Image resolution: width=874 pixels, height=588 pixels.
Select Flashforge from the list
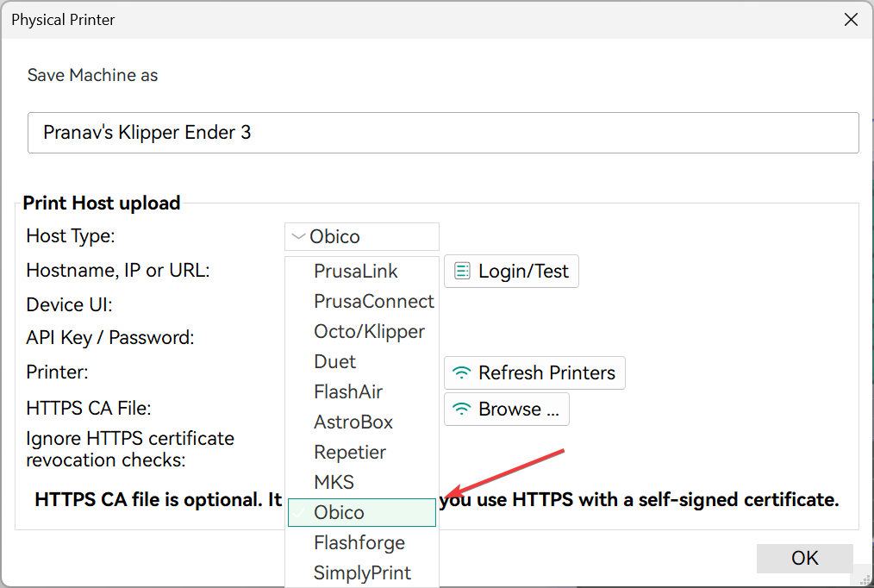[362, 542]
